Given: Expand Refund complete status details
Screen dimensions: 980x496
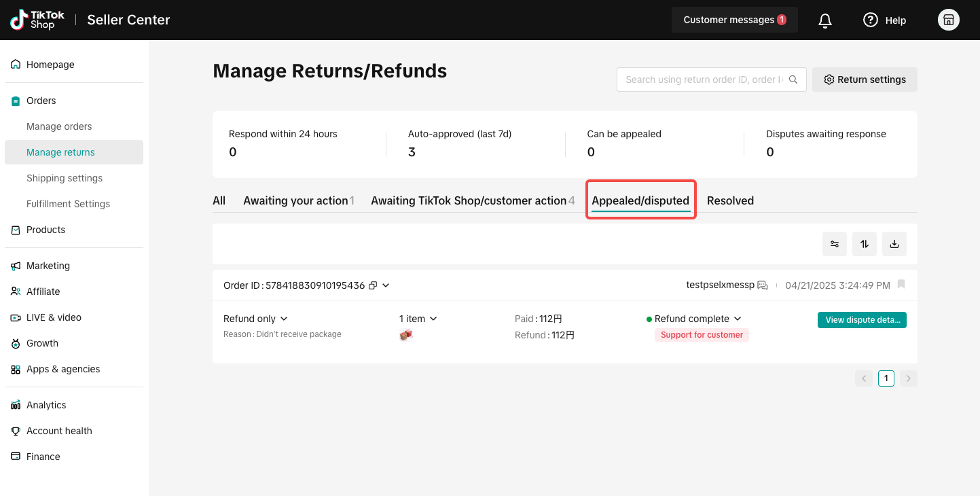Looking at the screenshot, I should 693,319.
